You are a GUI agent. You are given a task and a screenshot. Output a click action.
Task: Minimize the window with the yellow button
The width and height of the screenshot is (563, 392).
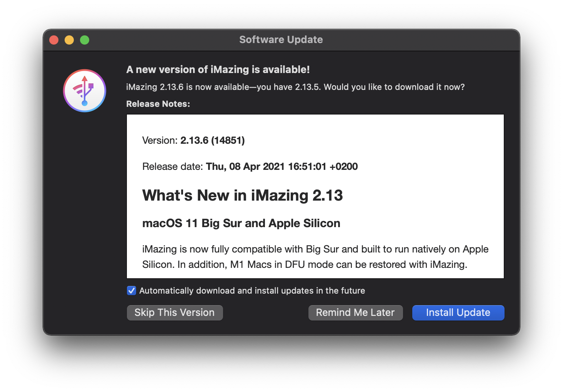point(69,40)
